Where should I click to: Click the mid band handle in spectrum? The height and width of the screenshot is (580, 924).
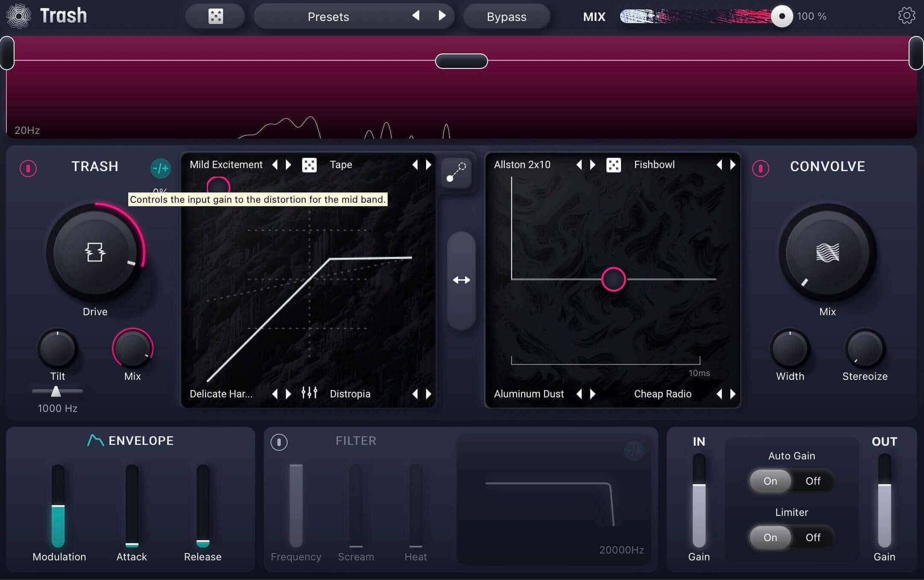461,61
